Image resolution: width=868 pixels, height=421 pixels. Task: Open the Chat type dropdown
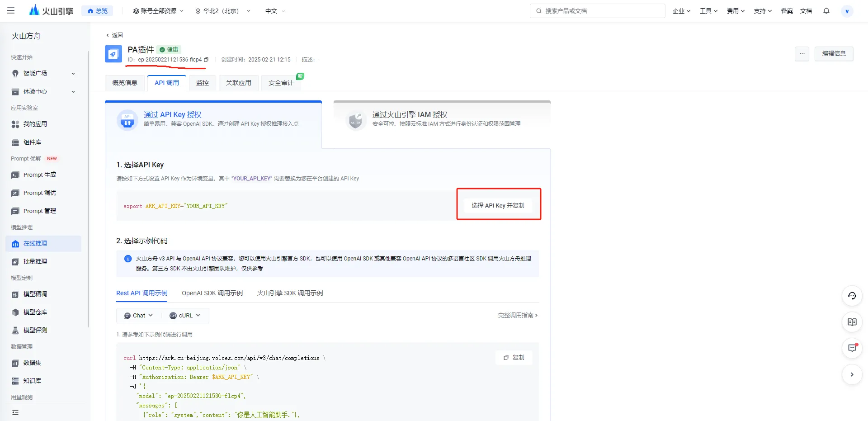pyautogui.click(x=139, y=316)
